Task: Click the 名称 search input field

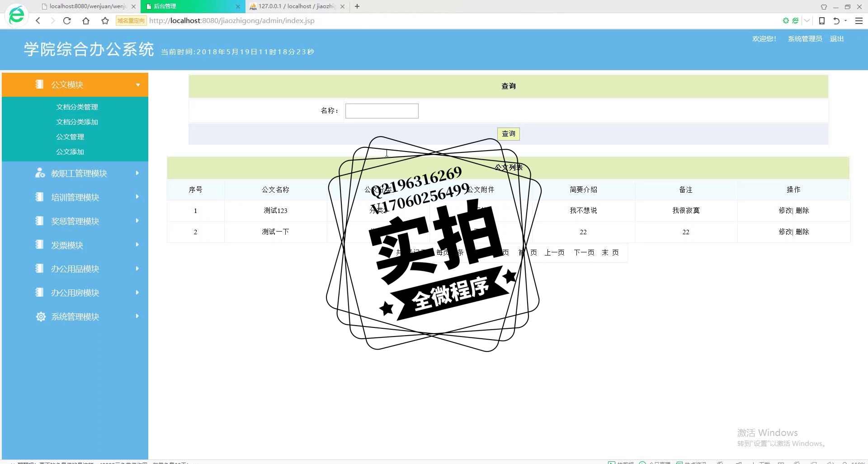Action: (382, 111)
